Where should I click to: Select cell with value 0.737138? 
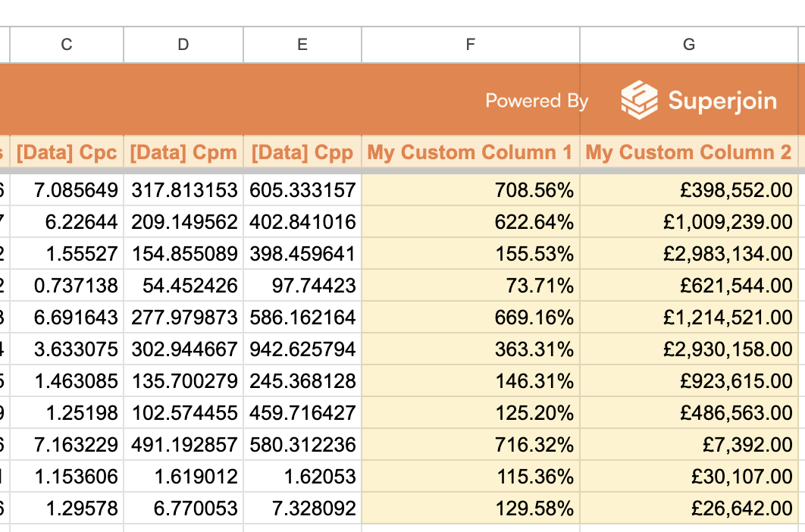click(67, 286)
